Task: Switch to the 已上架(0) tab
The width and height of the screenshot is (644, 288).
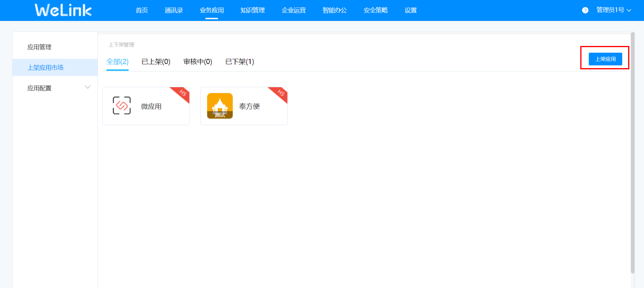Action: (156, 62)
